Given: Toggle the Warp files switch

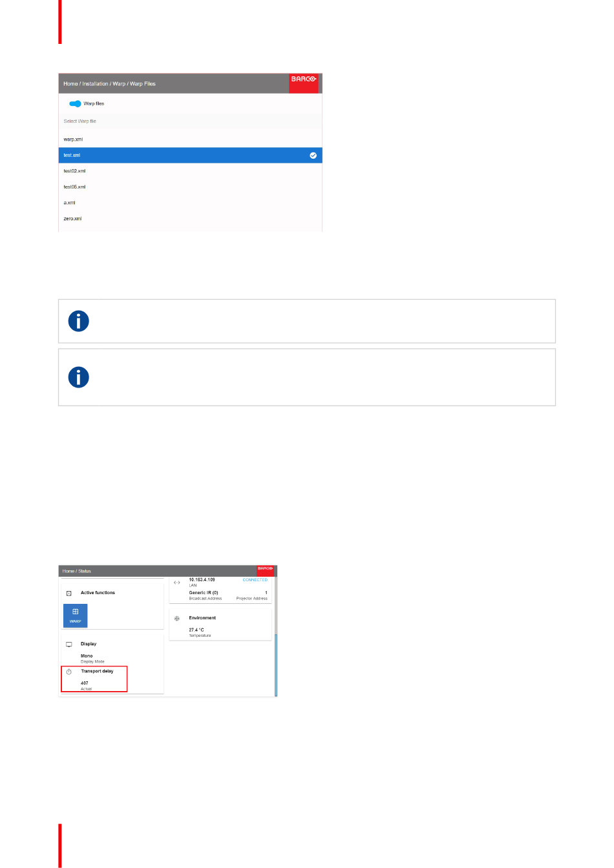Looking at the screenshot, I should point(75,103).
